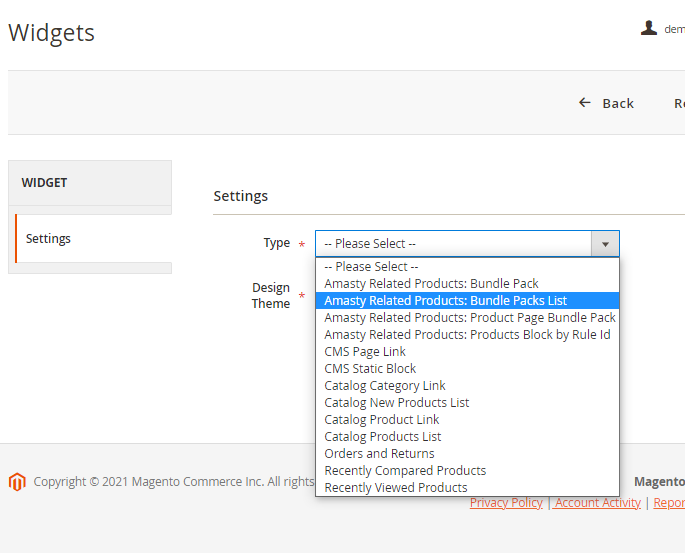Click the Type dropdown arrow
This screenshot has width=685, height=553.
605,244
